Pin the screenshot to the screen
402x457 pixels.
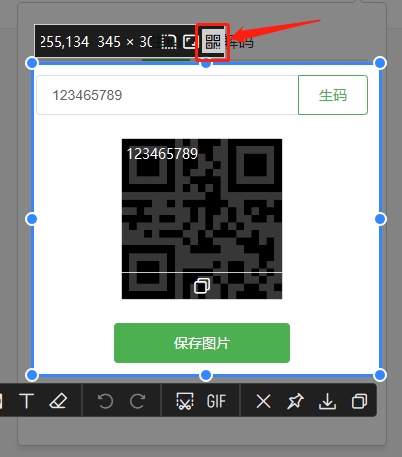tap(295, 401)
